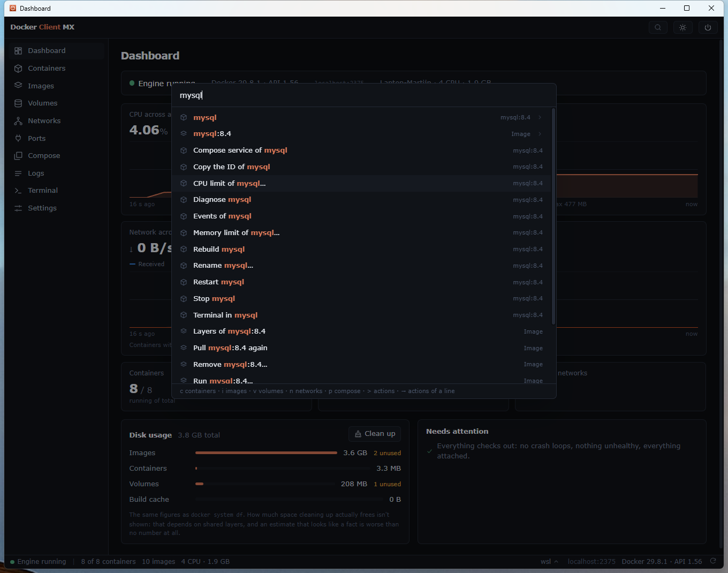This screenshot has width=728, height=573.
Task: Toggle the light/dark theme icon
Action: [682, 27]
